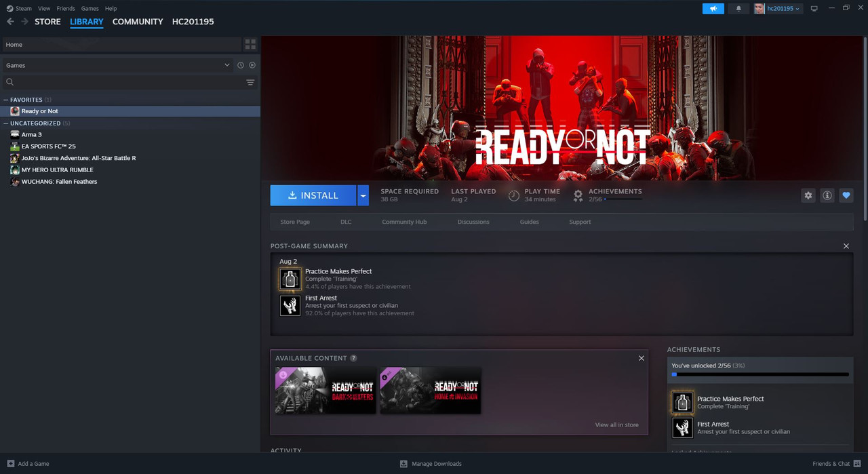Open the Friends menu
Viewport: 868px width, 474px height.
(66, 8)
